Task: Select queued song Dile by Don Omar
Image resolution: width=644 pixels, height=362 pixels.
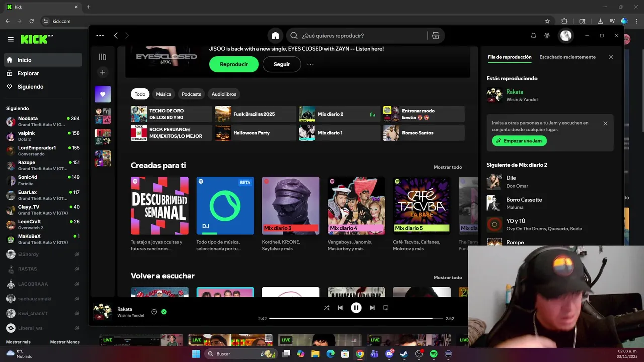Action: (x=550, y=182)
